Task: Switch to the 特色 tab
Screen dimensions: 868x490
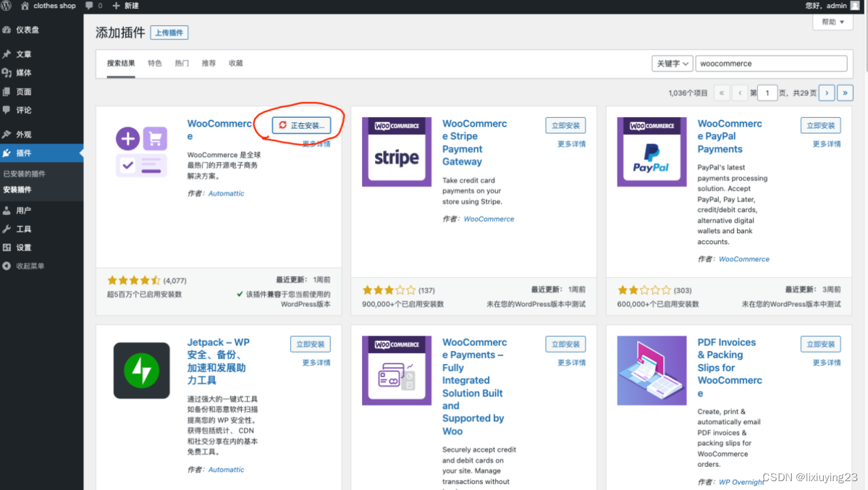Action: (155, 63)
